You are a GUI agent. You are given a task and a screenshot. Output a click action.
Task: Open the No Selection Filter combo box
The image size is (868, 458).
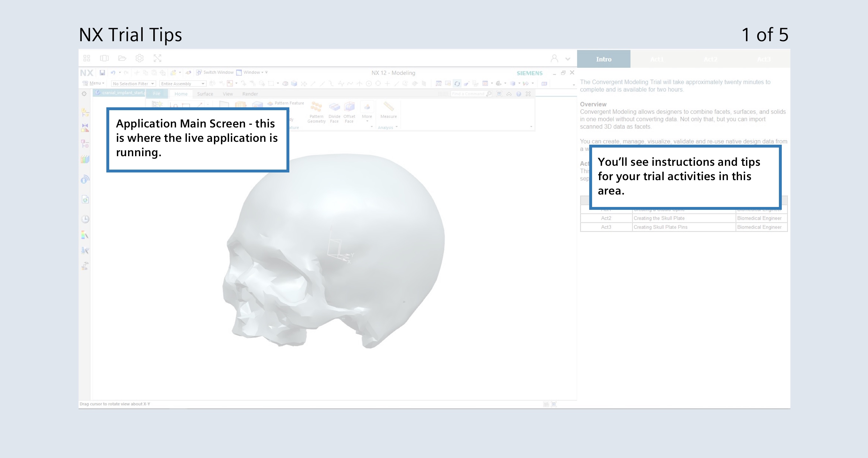[x=133, y=84]
